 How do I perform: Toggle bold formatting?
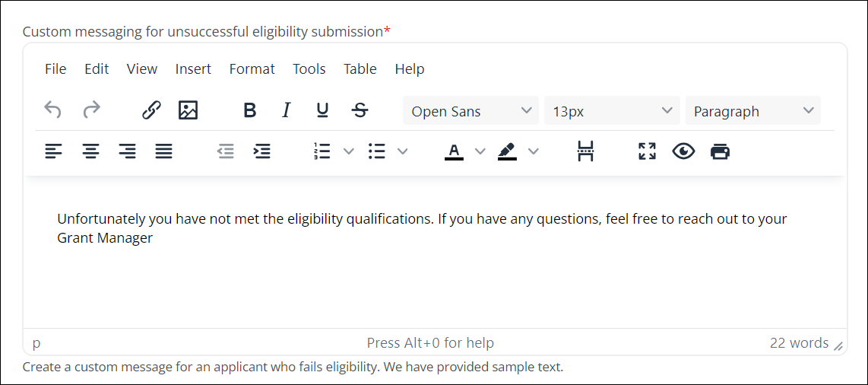click(x=250, y=111)
